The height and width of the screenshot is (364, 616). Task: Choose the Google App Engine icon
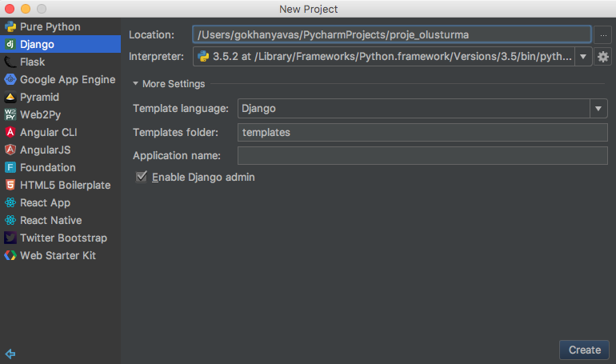click(x=10, y=79)
